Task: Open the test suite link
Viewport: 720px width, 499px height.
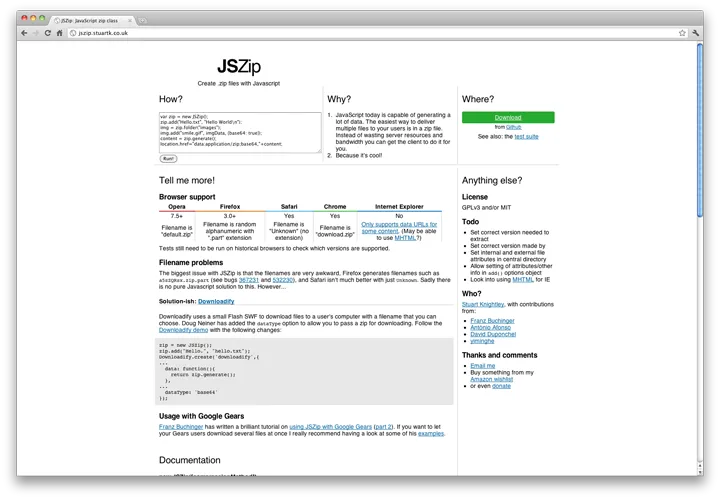Action: 526,137
